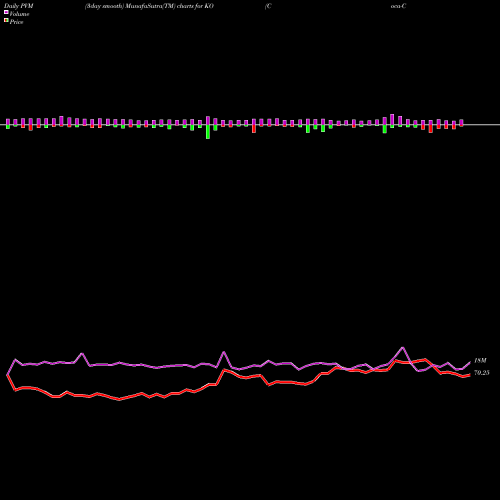The height and width of the screenshot is (500, 500).
Task: Click the 'Daily PVM' chart title
Action: tap(19, 6)
